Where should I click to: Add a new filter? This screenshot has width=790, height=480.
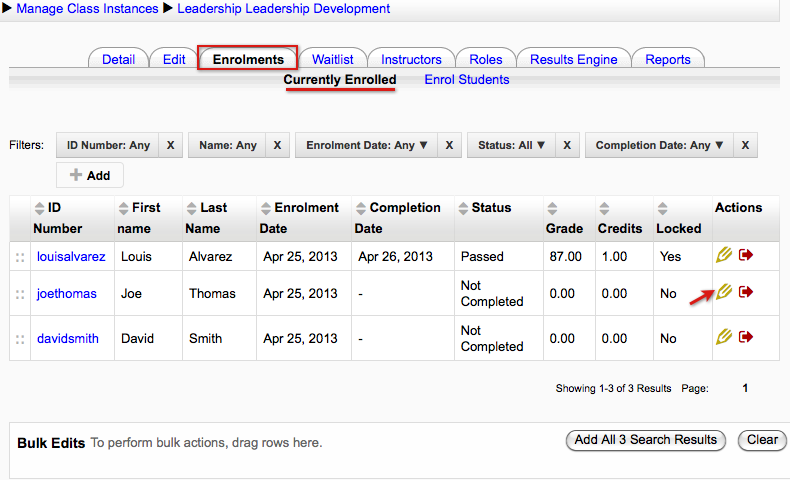(x=90, y=175)
